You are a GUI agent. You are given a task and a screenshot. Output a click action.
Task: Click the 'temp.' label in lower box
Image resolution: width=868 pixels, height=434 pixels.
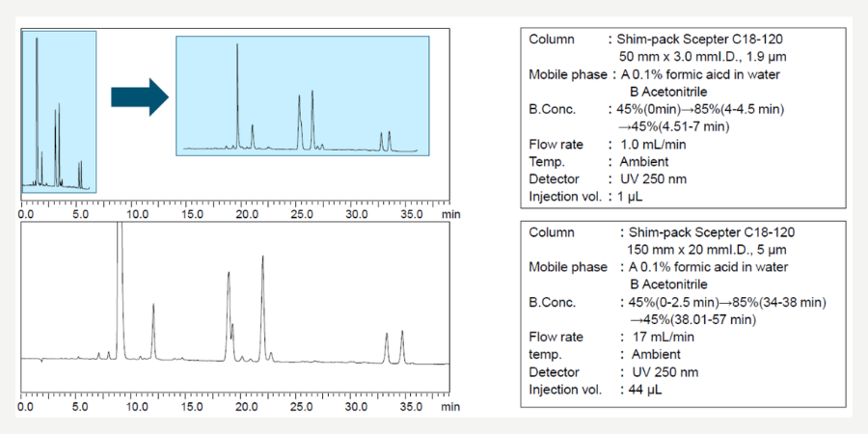(x=545, y=354)
